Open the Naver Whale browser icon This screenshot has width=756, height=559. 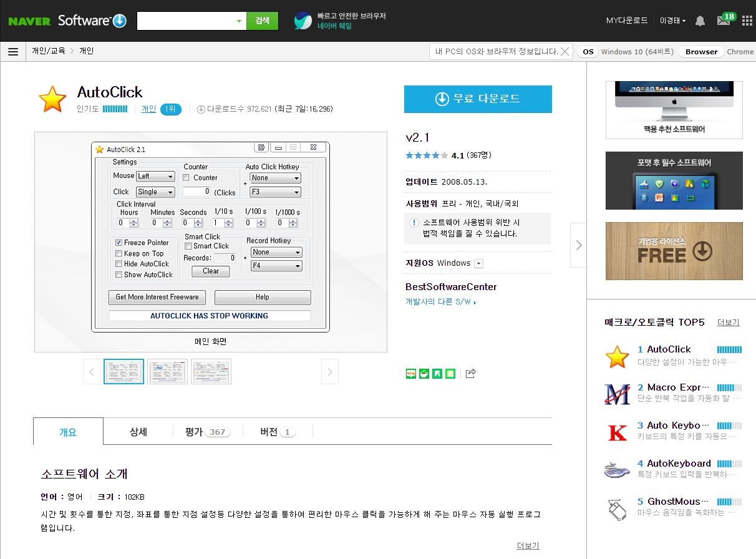303,21
